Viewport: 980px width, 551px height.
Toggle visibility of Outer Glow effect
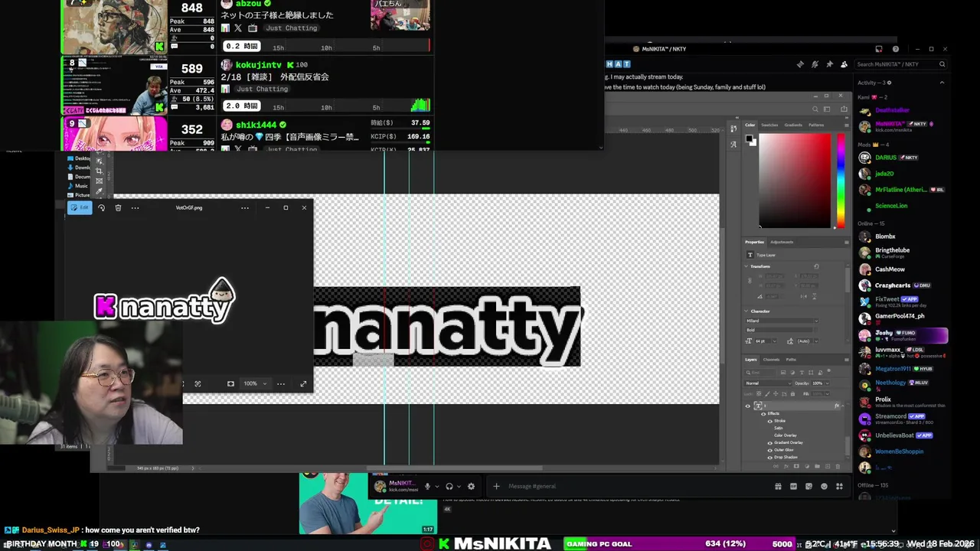pos(770,450)
